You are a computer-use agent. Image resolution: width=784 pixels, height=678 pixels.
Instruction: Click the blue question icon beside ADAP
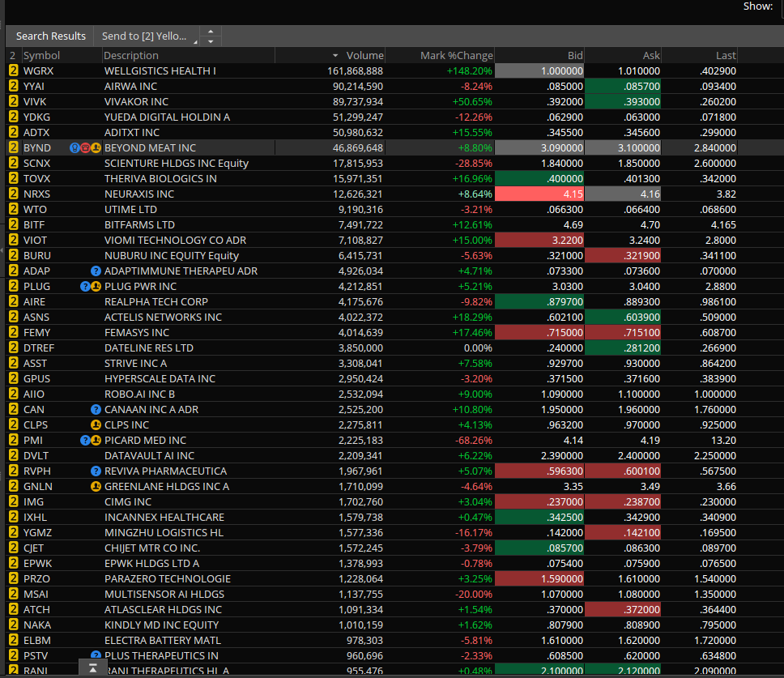tap(96, 271)
